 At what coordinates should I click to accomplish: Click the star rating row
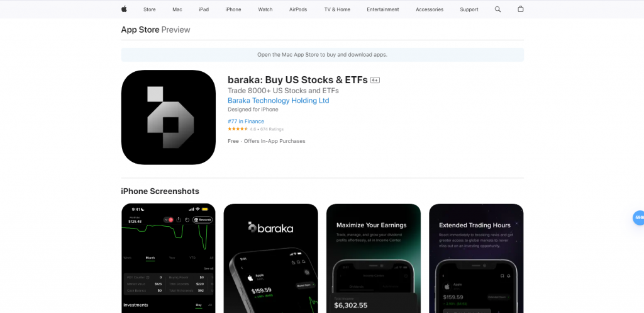255,129
